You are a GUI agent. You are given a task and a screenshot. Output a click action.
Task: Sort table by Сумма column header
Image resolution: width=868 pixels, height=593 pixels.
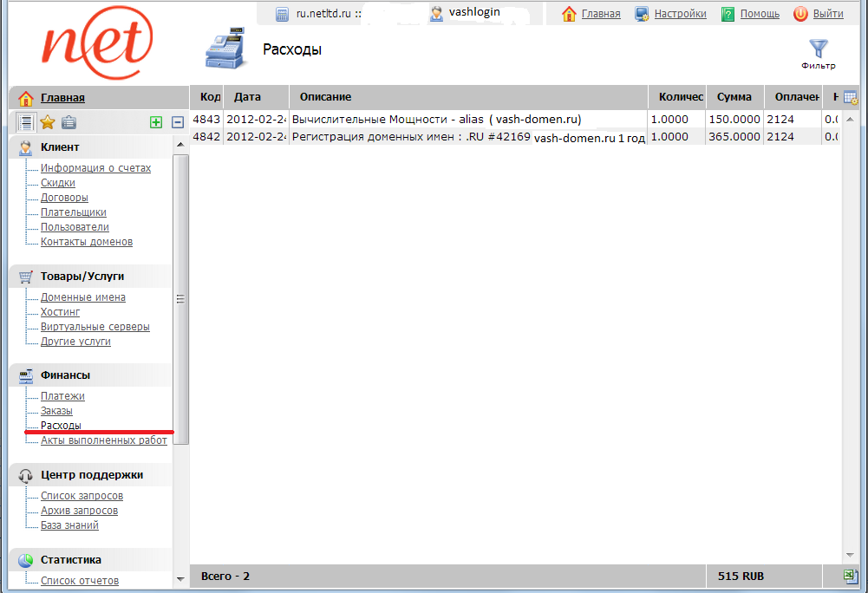click(734, 97)
